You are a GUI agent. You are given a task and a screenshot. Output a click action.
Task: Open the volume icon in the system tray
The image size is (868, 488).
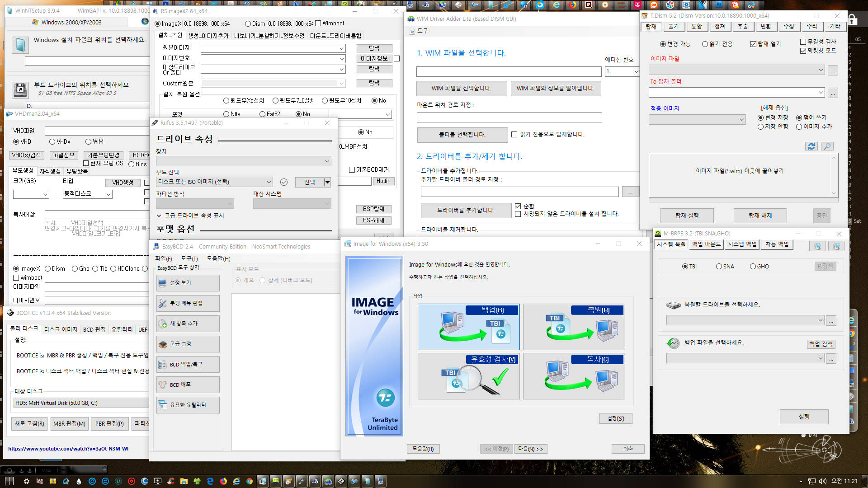click(823, 481)
